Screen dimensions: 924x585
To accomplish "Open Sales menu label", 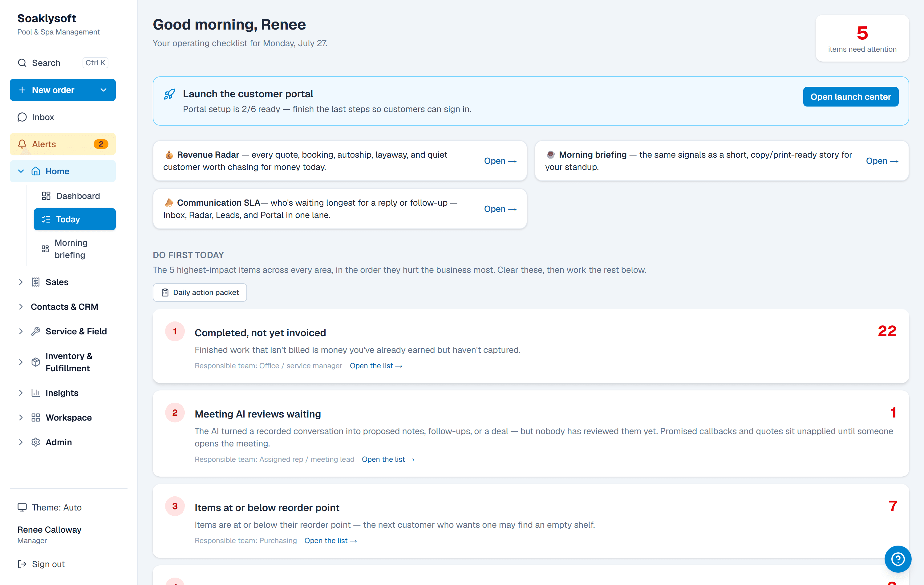I will pos(57,282).
